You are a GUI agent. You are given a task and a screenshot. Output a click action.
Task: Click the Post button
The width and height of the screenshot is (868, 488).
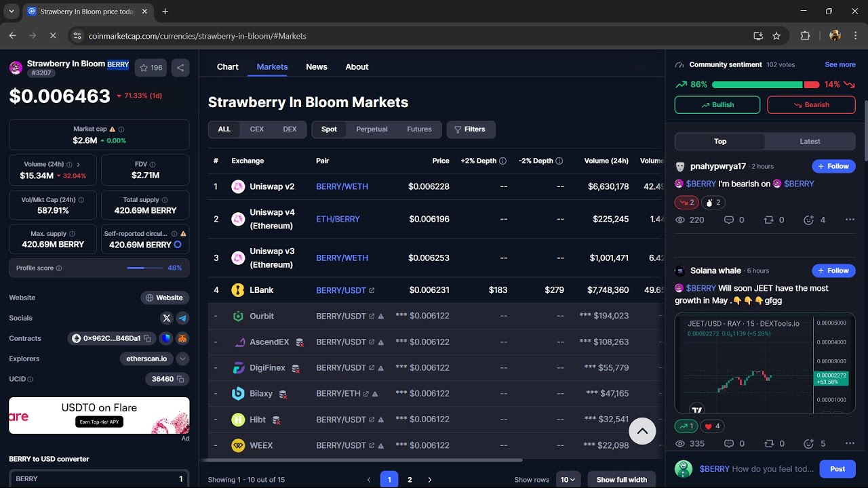837,469
